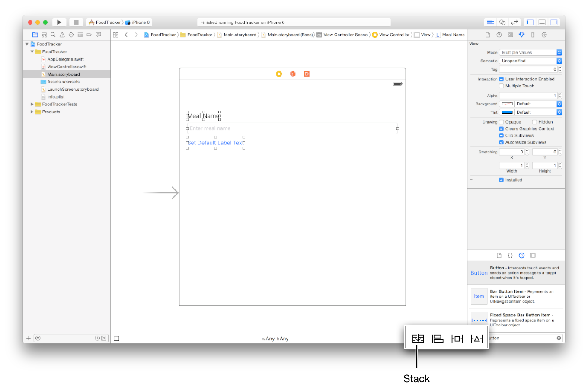Screen dimensions: 588x390
Task: Collapse the FoodTracker project root
Action: [x=27, y=44]
